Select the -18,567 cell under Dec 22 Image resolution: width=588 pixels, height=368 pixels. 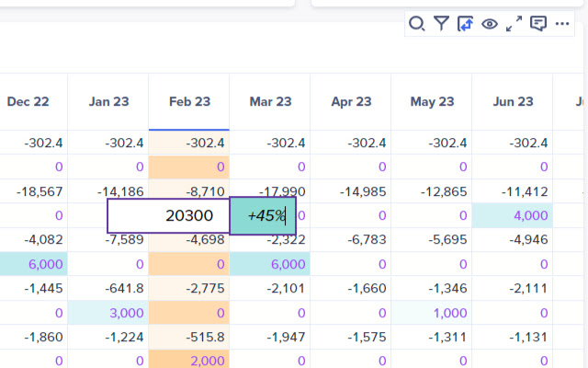click(x=28, y=191)
